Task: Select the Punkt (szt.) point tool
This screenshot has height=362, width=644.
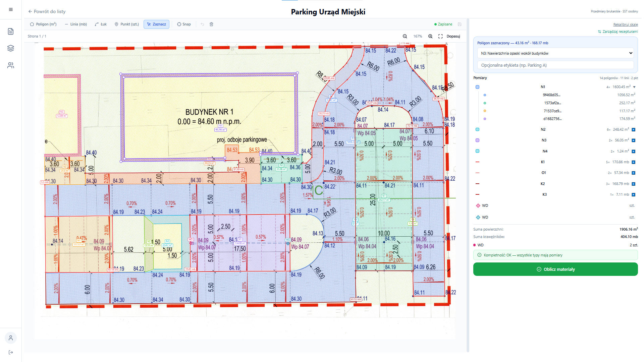Action: click(127, 24)
